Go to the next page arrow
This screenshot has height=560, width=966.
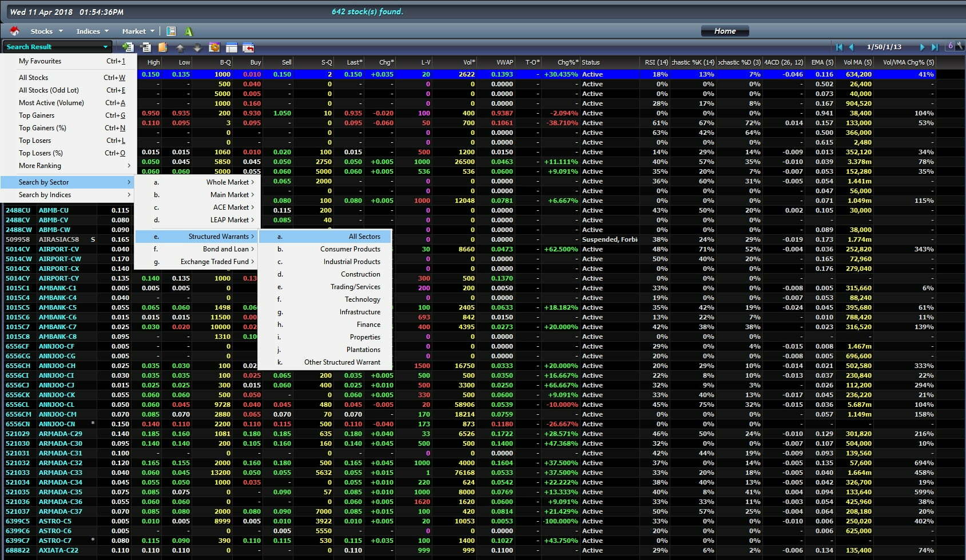click(922, 47)
